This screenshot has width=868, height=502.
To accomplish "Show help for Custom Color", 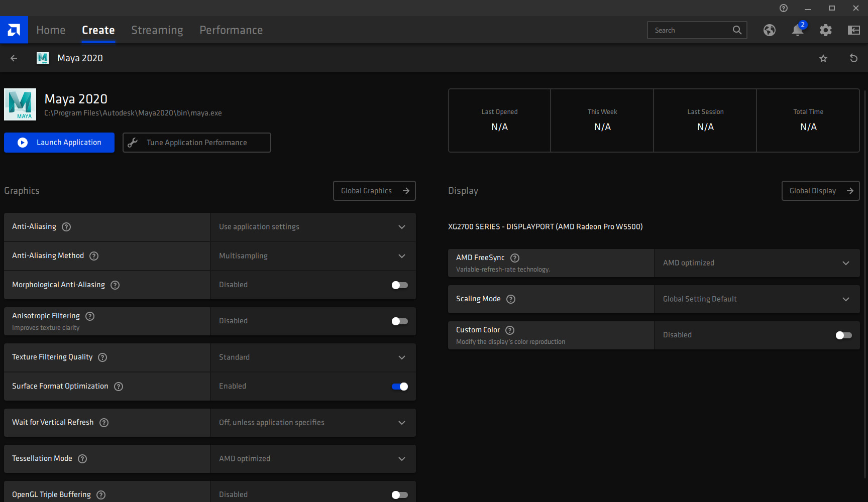I will [x=510, y=330].
